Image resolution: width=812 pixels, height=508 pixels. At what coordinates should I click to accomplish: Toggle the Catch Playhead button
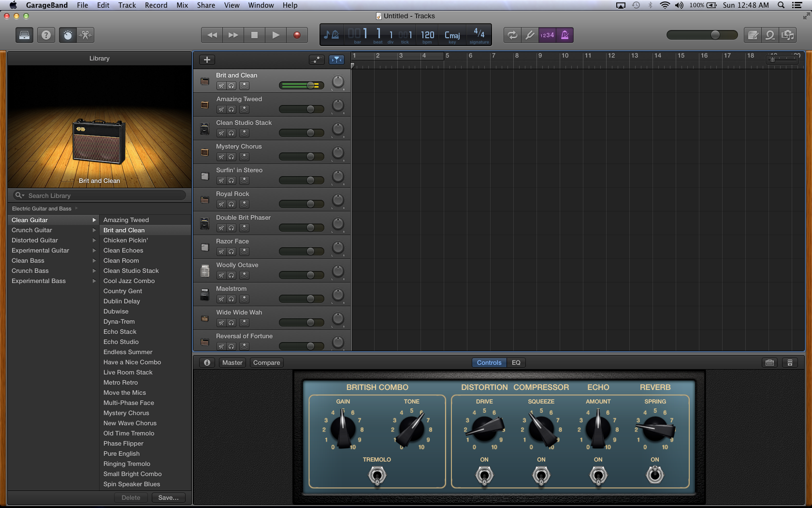click(336, 60)
